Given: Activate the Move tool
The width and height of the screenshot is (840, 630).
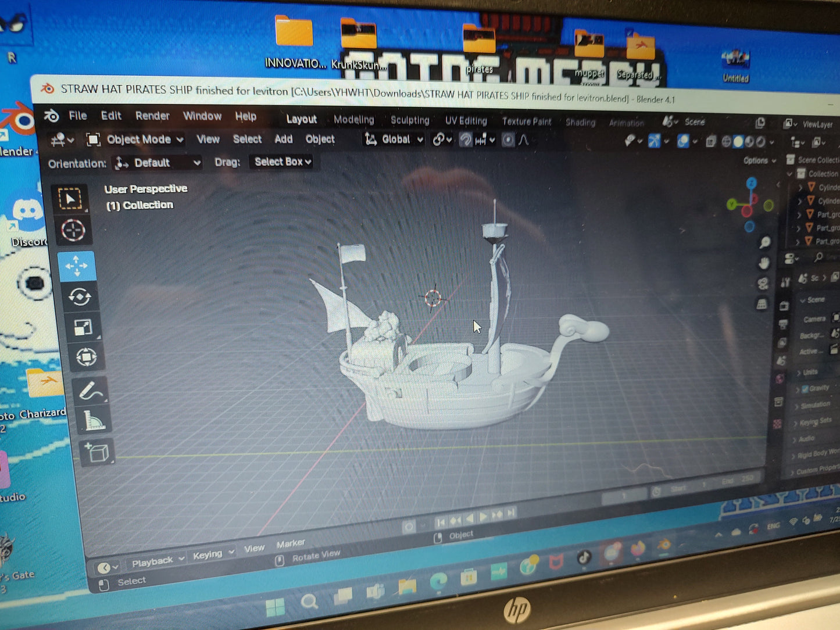Looking at the screenshot, I should 76,266.
